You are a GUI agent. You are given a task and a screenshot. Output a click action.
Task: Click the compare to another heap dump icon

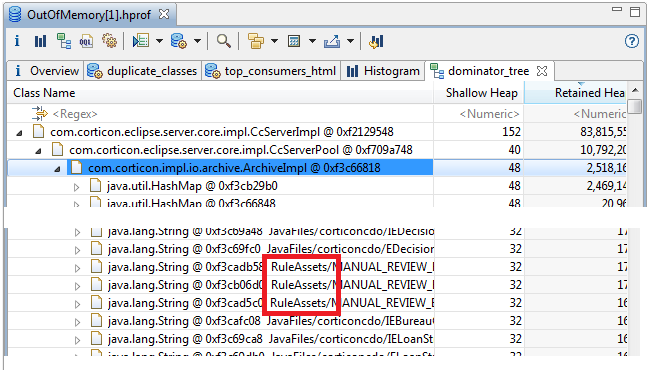376,41
